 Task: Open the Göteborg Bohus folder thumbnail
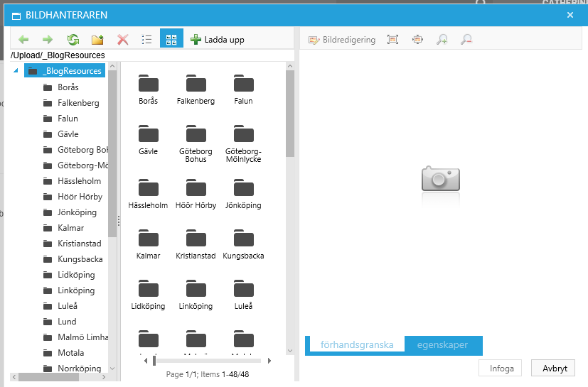click(x=196, y=143)
